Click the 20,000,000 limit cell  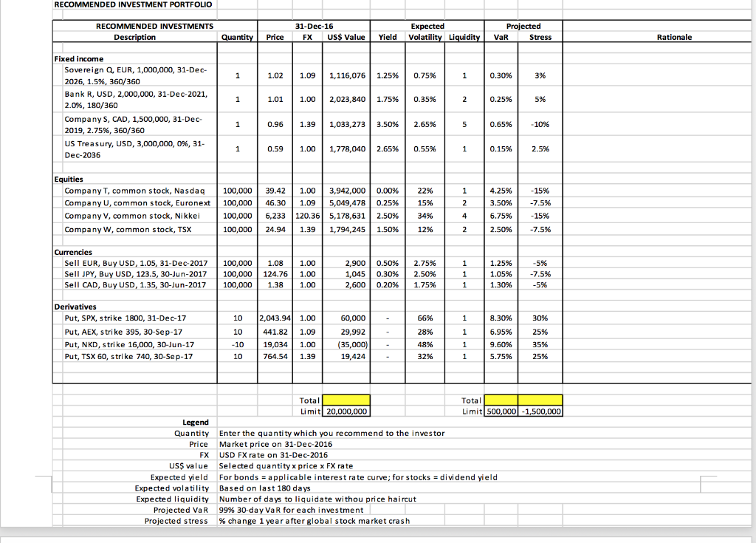pos(346,411)
